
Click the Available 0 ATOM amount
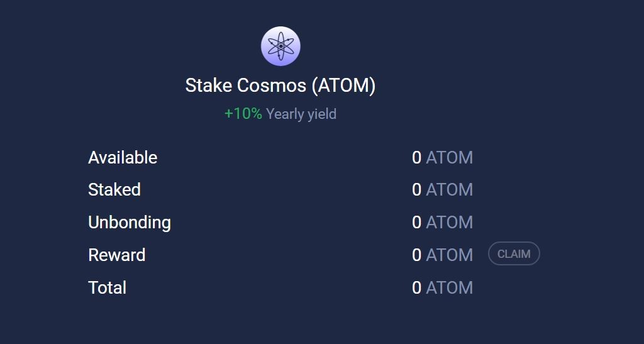pyautogui.click(x=442, y=158)
